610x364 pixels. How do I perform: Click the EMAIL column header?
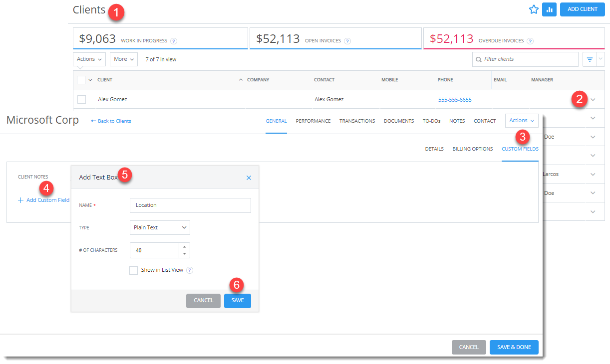(x=500, y=80)
